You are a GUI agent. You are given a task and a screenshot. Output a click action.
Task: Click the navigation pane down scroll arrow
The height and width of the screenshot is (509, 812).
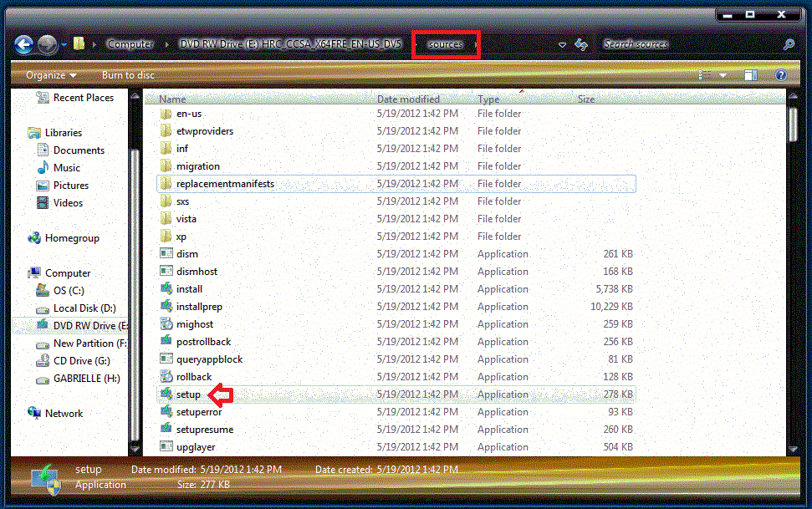point(135,449)
